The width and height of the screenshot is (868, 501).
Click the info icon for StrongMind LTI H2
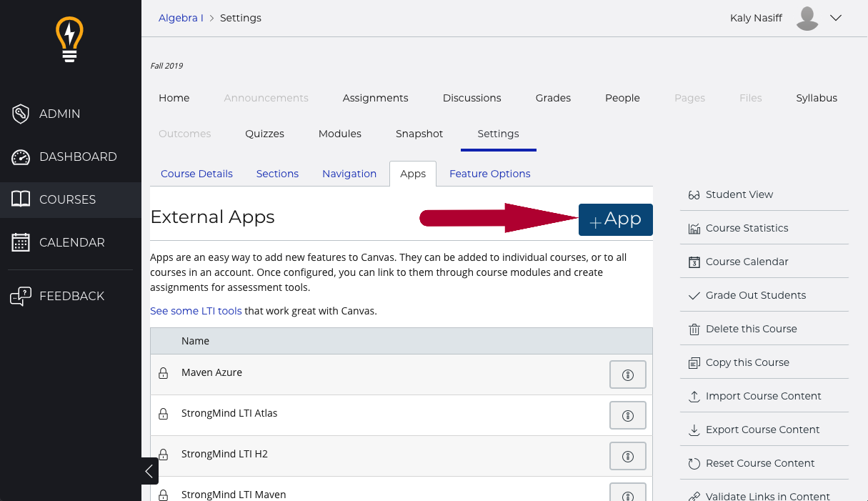click(x=628, y=457)
